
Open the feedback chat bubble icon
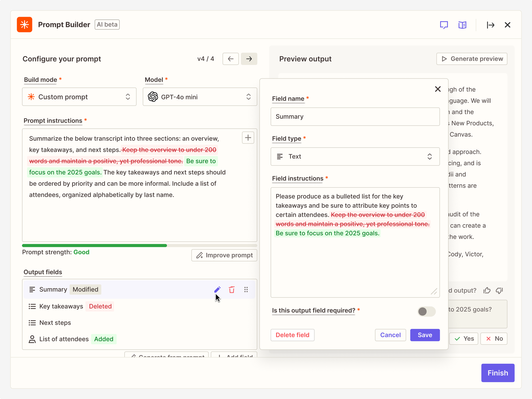point(444,25)
